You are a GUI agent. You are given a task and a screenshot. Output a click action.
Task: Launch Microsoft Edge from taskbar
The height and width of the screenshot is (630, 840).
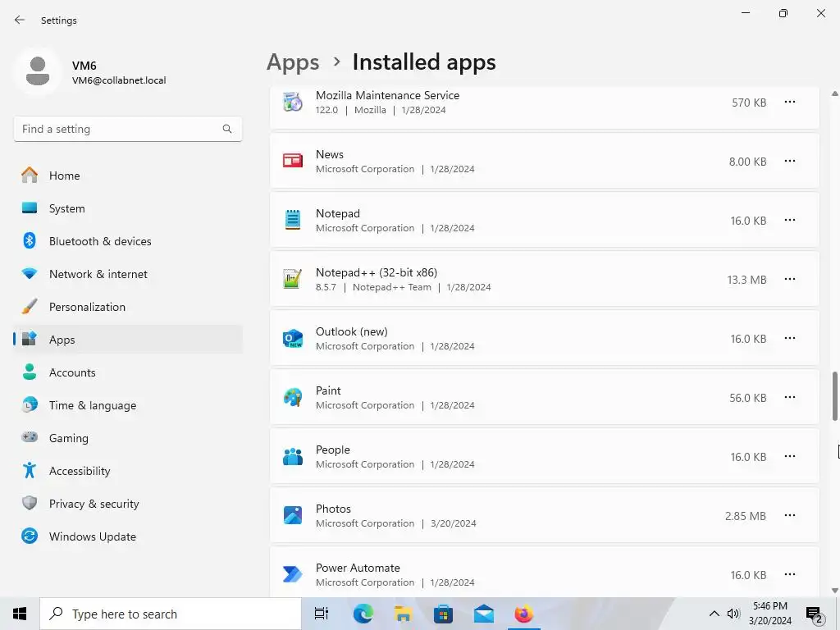[x=363, y=614]
